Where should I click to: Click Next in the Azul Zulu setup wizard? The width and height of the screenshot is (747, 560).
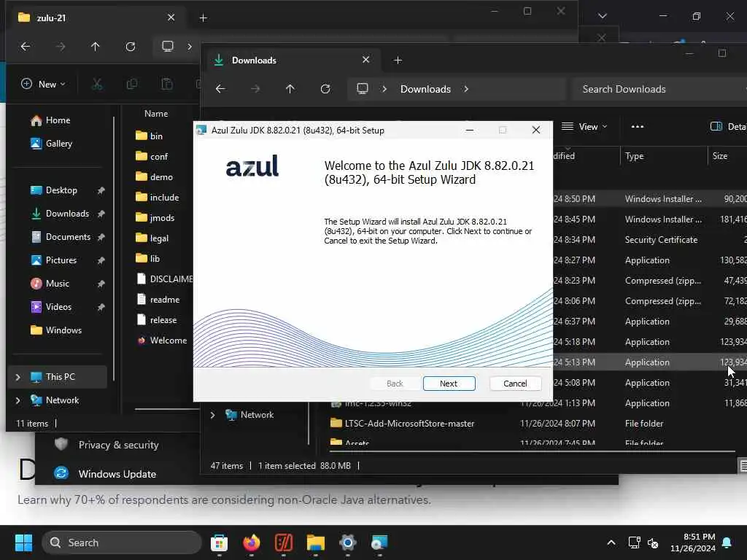click(x=449, y=384)
